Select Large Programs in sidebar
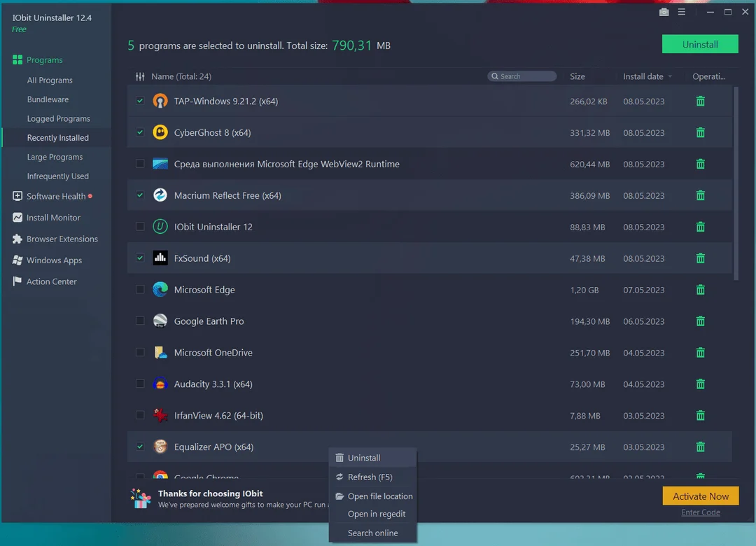 click(55, 157)
